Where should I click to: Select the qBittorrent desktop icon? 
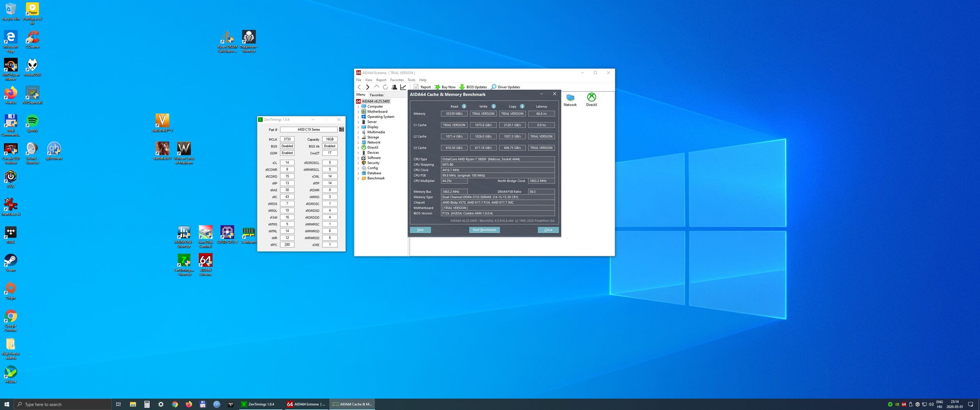tap(54, 151)
